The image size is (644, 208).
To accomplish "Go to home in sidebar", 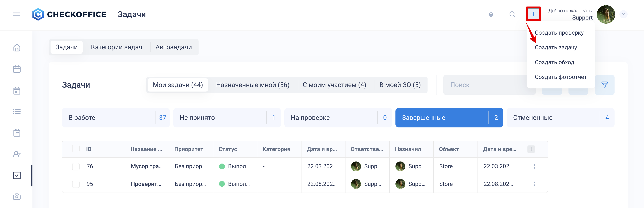I will coord(17,47).
